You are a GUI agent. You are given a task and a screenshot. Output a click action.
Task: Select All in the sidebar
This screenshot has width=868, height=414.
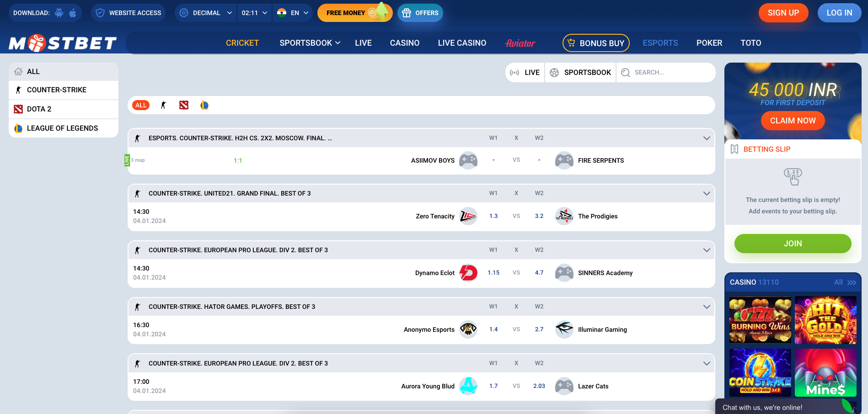[x=64, y=72]
